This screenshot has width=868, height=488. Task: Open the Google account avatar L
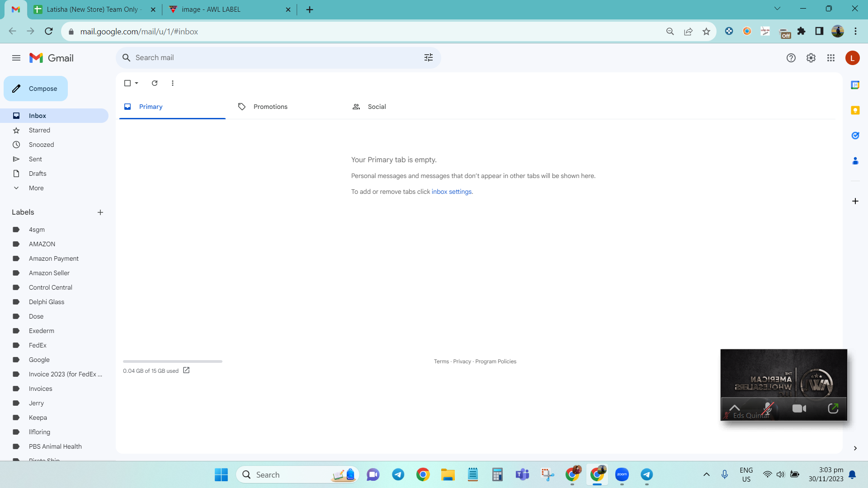click(852, 58)
